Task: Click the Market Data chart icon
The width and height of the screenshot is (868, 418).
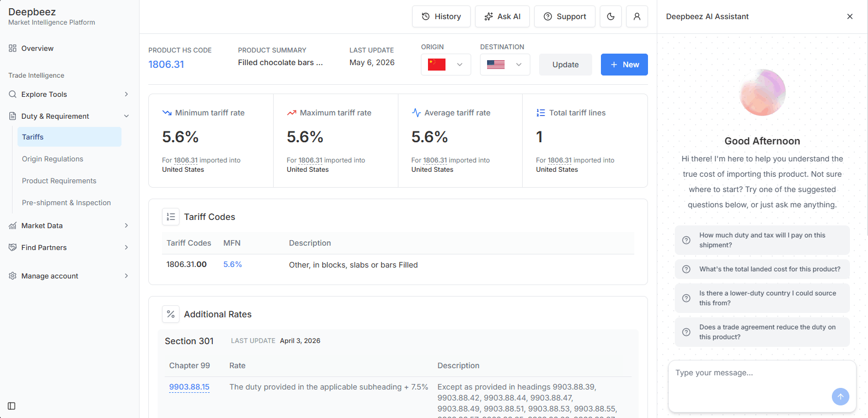Action: (x=13, y=225)
